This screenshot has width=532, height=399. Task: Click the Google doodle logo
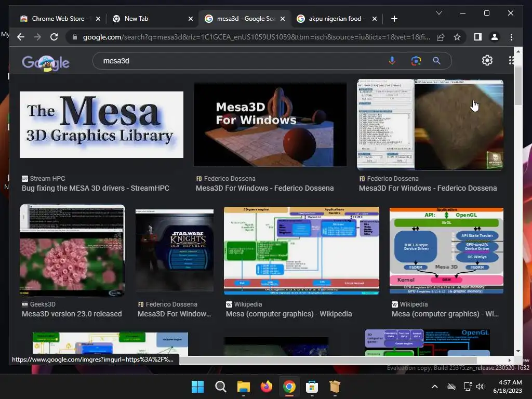(x=46, y=63)
